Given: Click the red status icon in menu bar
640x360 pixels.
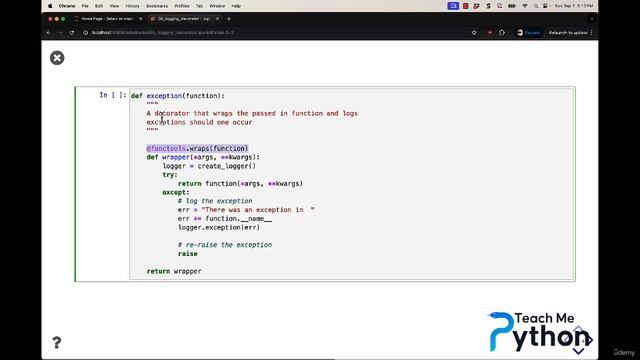Looking at the screenshot, I should pos(465,6).
